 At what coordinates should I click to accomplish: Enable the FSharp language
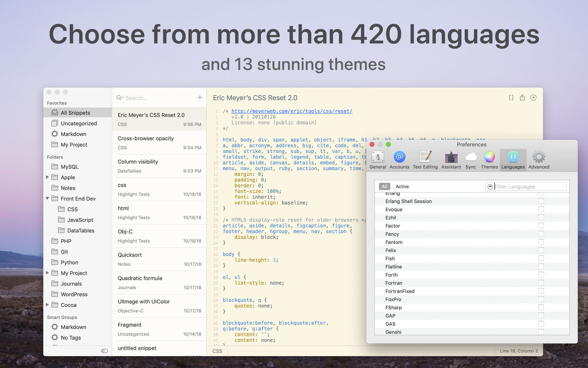[x=541, y=307]
